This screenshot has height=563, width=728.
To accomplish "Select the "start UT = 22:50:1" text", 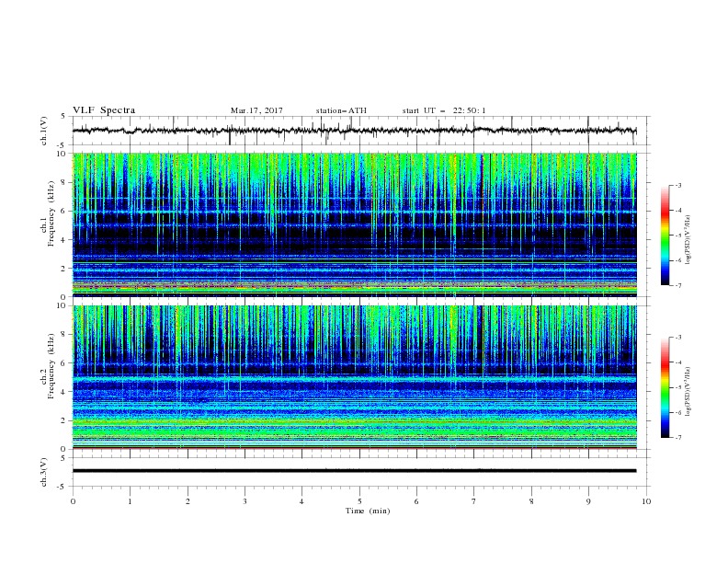I will click(444, 110).
